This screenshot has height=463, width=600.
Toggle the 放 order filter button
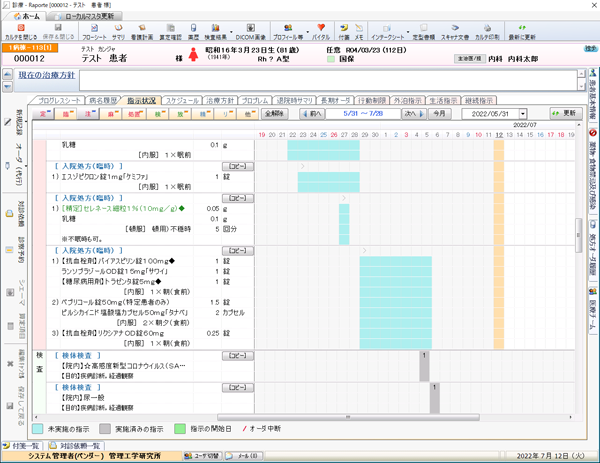(x=180, y=114)
